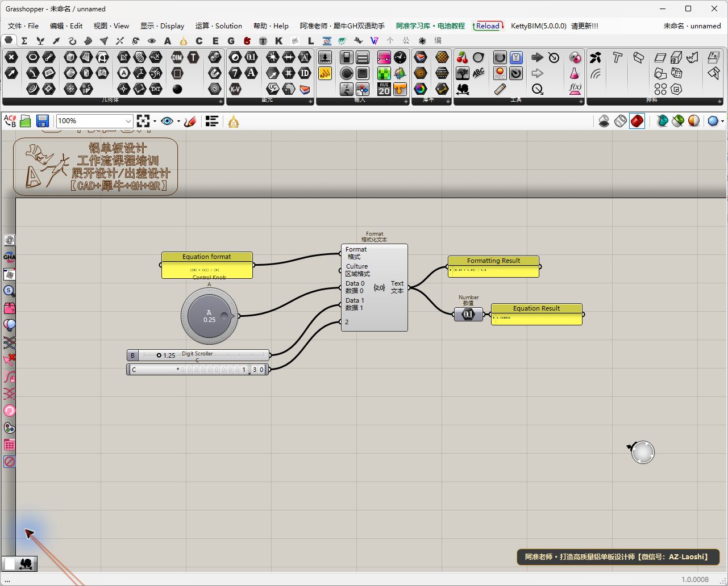
Task: Select the pink flask component icon
Action: (575, 73)
